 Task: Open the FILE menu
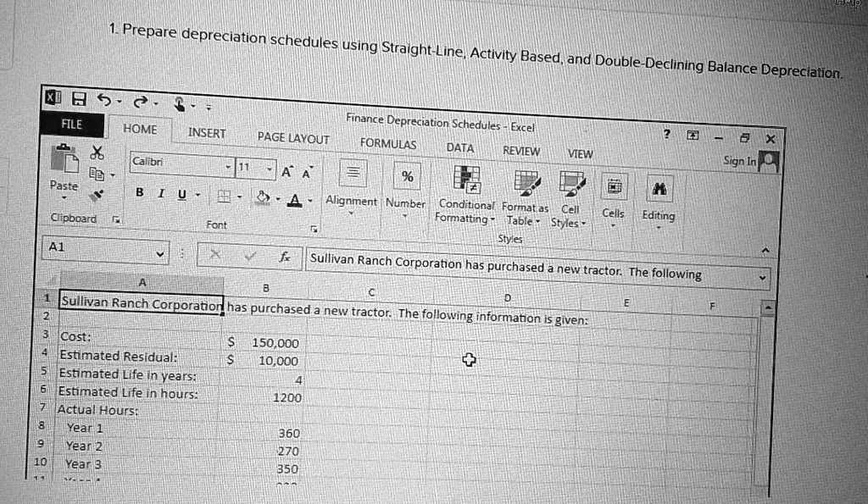click(x=71, y=124)
